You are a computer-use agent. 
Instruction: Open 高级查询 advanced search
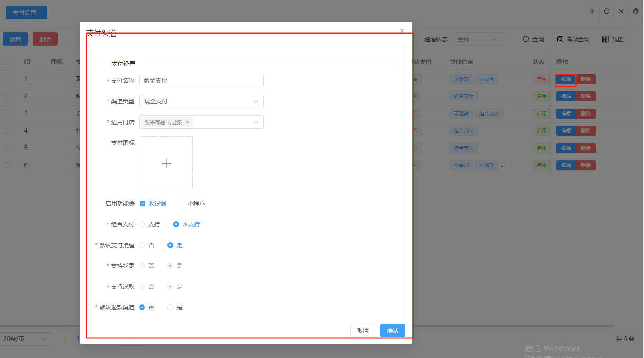573,39
